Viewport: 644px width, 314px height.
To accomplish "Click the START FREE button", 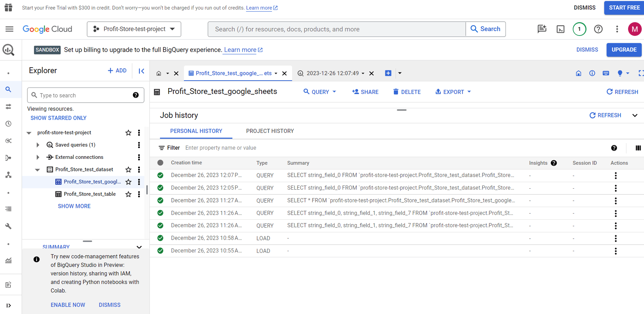I will coord(624,7).
